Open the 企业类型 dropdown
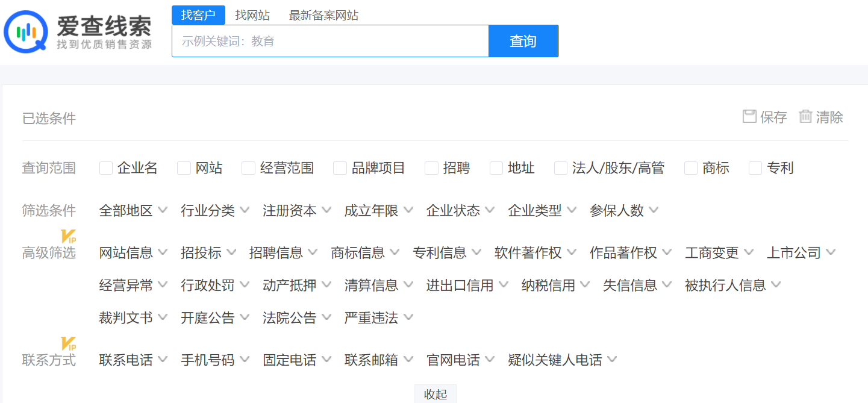The height and width of the screenshot is (403, 868). click(543, 210)
